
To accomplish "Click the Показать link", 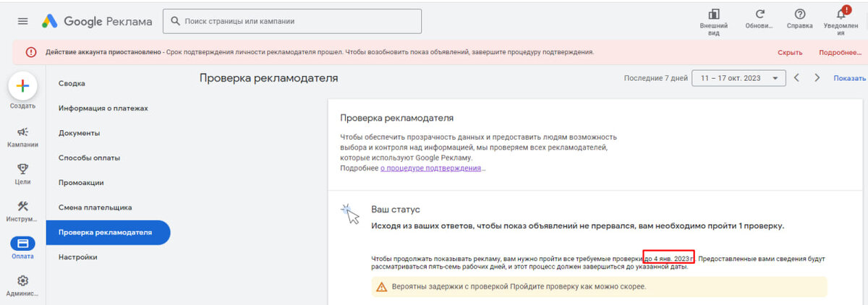I will click(x=849, y=78).
